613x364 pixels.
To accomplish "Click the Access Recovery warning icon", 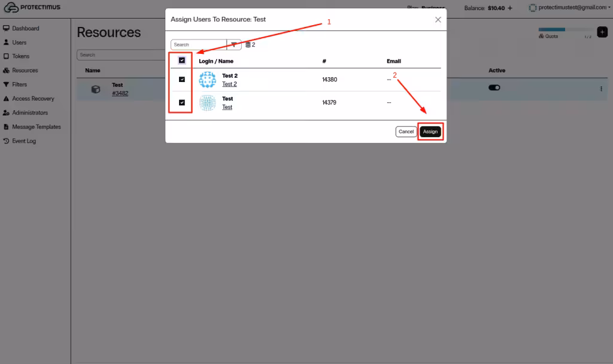I will (6, 99).
